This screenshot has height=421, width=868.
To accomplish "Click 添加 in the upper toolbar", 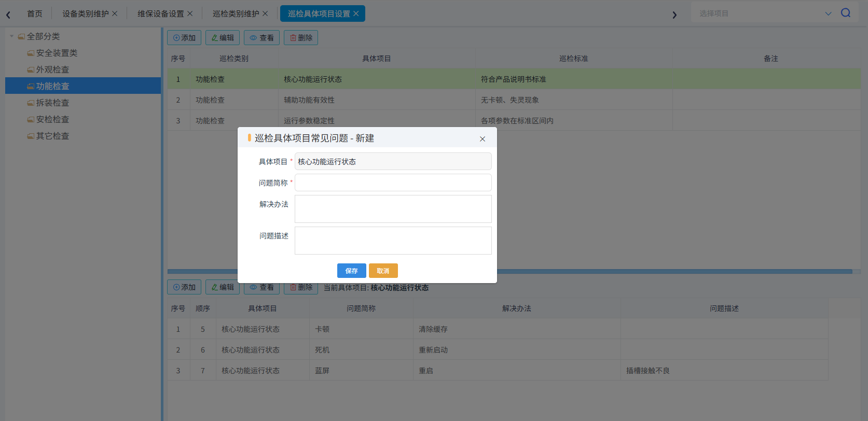I will (184, 38).
